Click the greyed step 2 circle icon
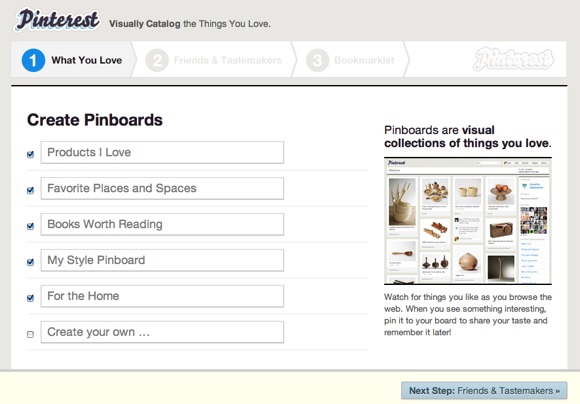Screen dimensions: 580x404 (x=157, y=60)
